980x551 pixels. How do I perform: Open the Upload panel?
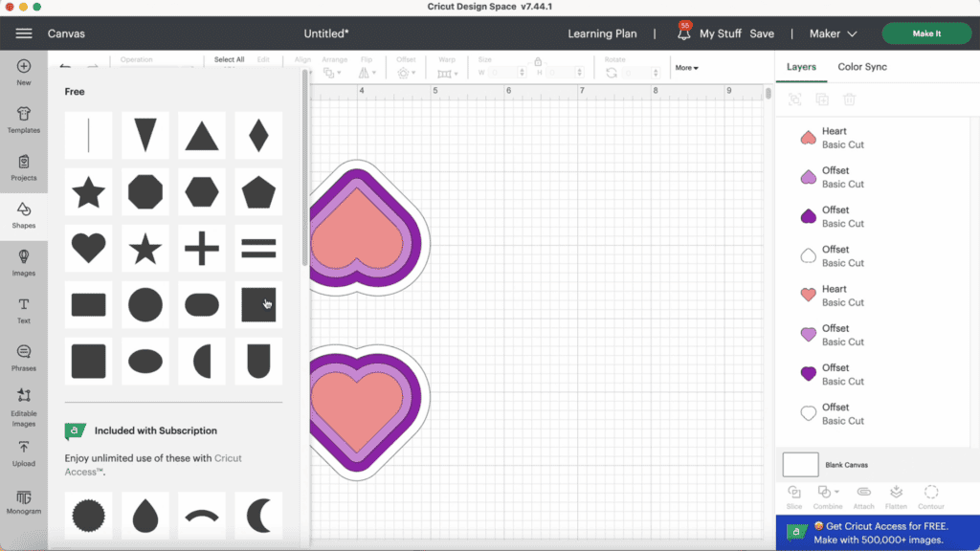[x=24, y=453]
